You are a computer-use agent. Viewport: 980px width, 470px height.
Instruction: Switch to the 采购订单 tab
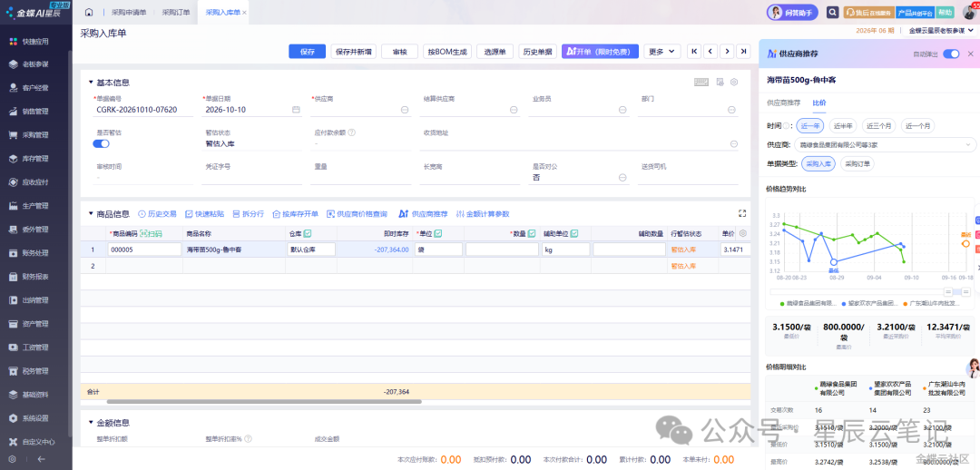[x=174, y=12]
